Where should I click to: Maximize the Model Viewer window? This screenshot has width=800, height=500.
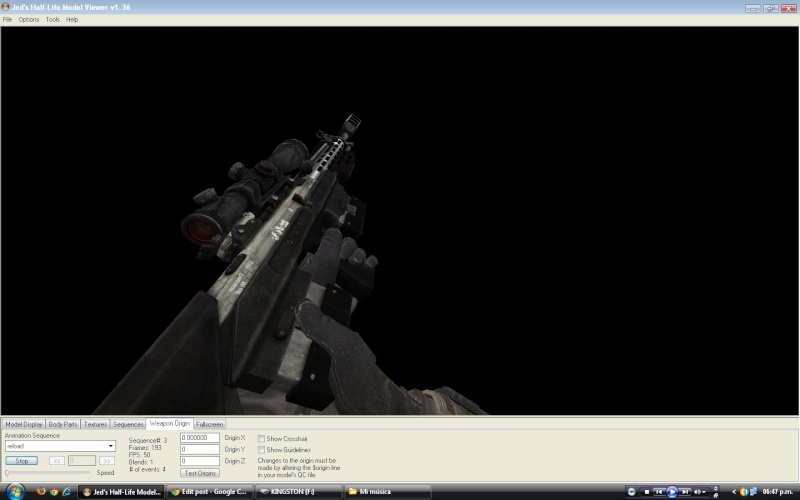(770, 8)
